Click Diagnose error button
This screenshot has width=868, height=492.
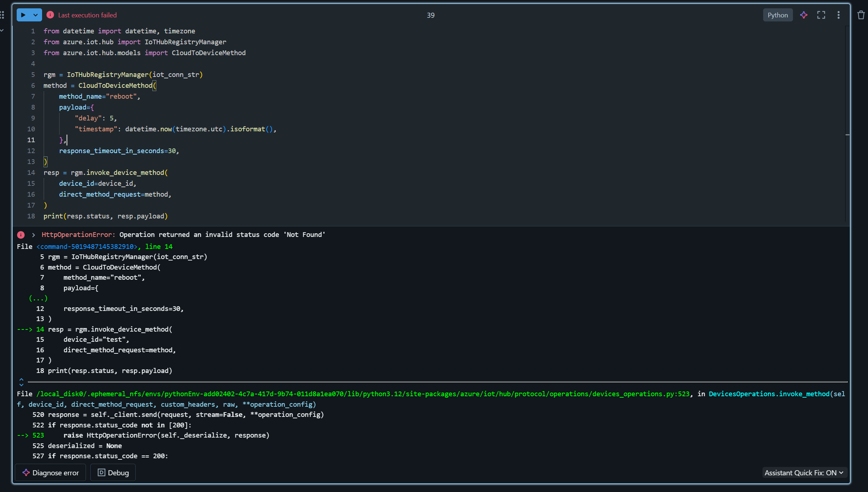pyautogui.click(x=50, y=472)
